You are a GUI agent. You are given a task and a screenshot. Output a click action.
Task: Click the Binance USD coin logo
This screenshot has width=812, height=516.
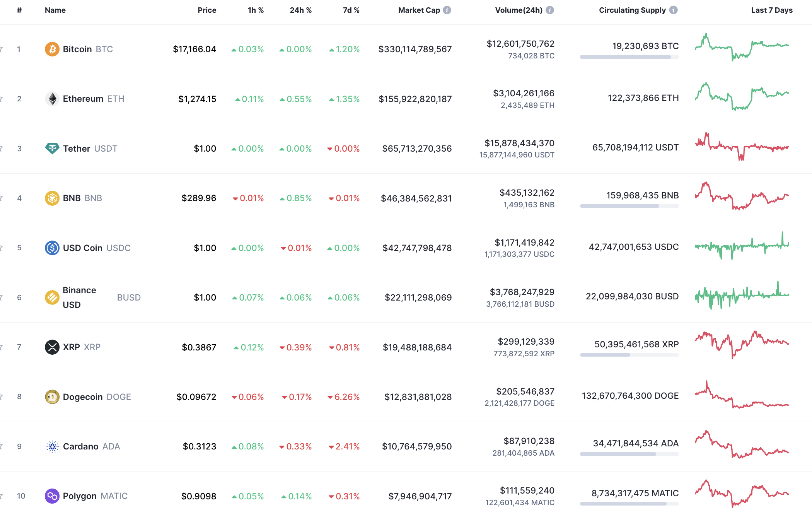pyautogui.click(x=51, y=297)
